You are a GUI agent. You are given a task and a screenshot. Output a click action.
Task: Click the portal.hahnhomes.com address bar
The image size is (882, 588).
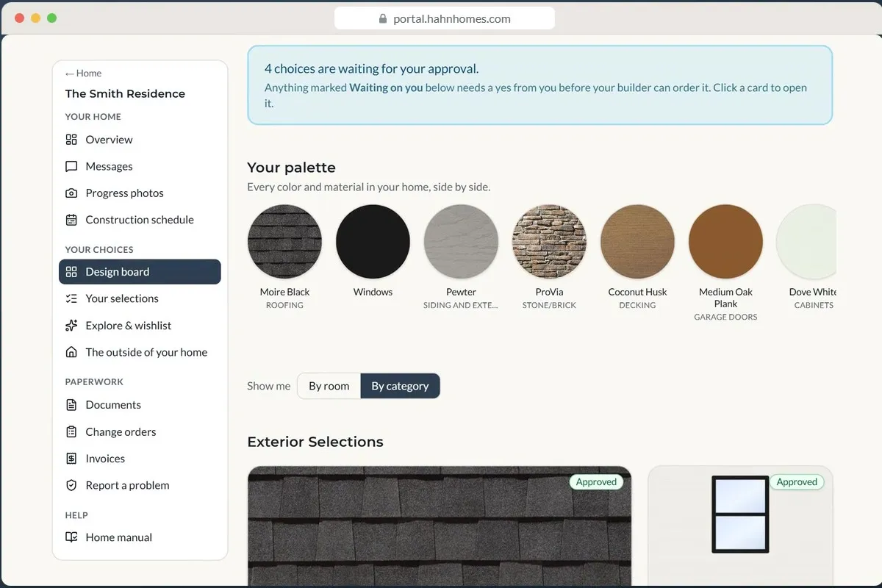point(445,19)
